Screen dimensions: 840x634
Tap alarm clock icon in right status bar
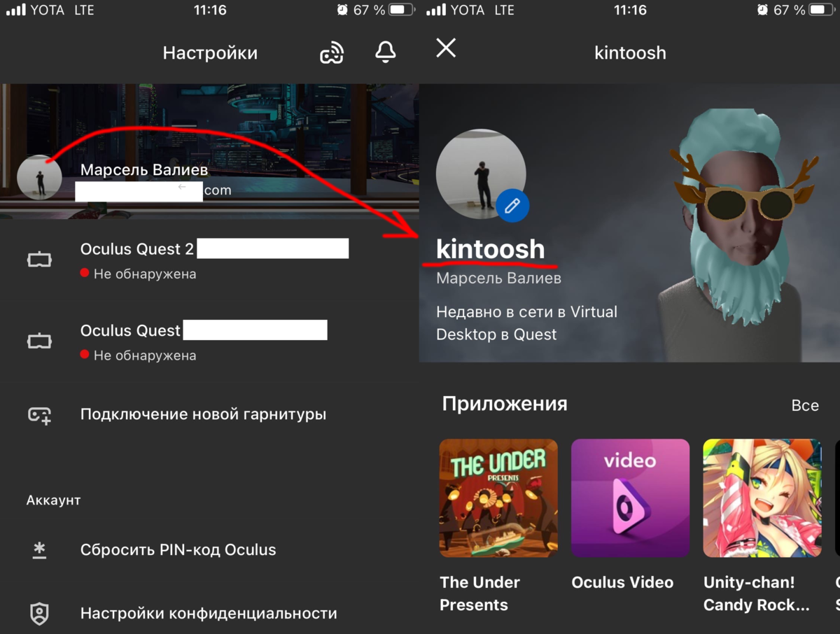(x=762, y=10)
